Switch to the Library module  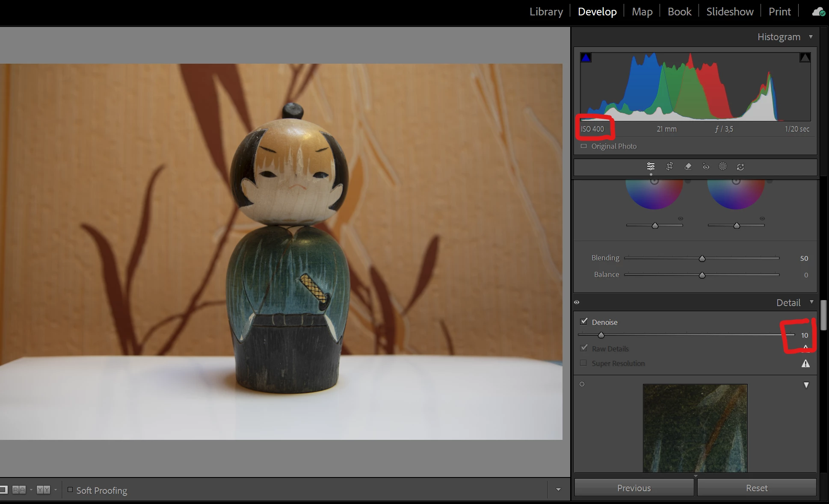pos(546,12)
